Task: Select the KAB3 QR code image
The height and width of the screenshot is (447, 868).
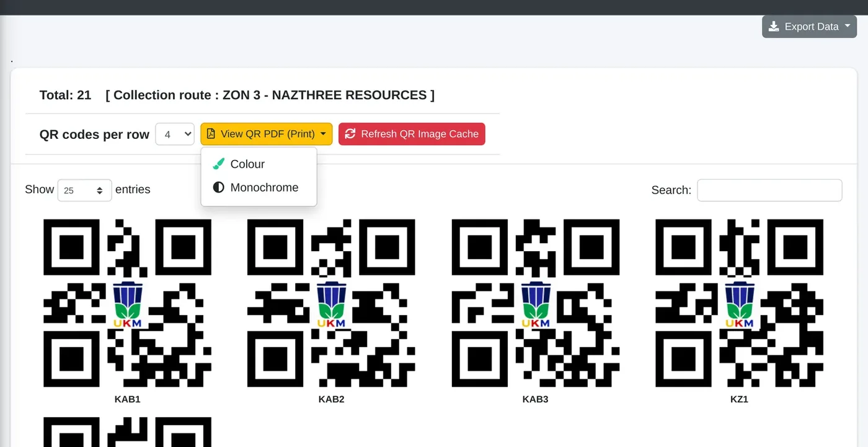Action: (x=536, y=303)
